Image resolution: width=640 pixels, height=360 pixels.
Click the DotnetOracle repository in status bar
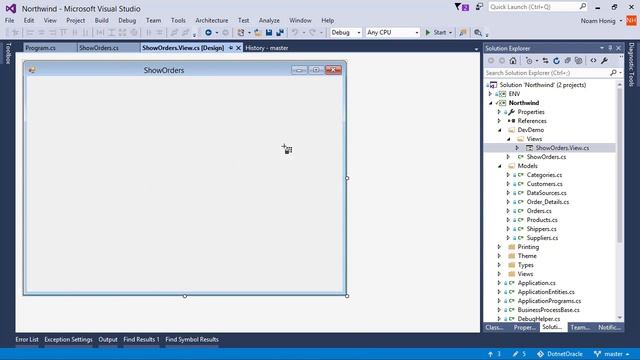(560, 354)
